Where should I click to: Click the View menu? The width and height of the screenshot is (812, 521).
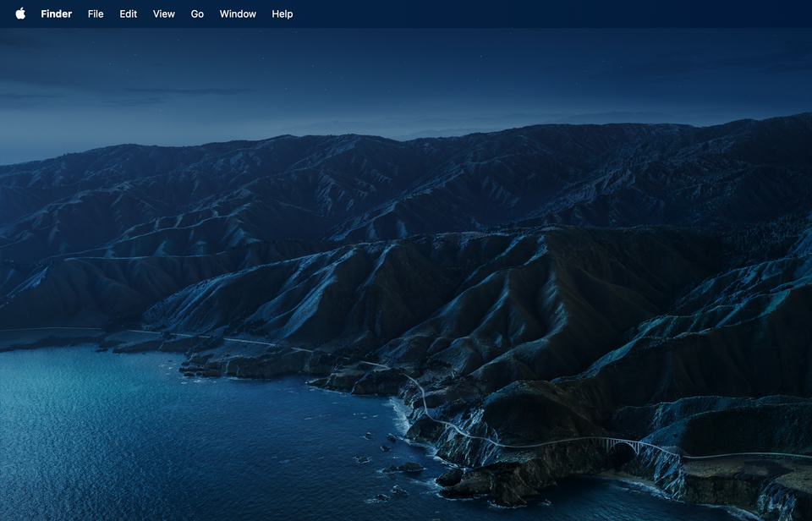click(x=164, y=14)
